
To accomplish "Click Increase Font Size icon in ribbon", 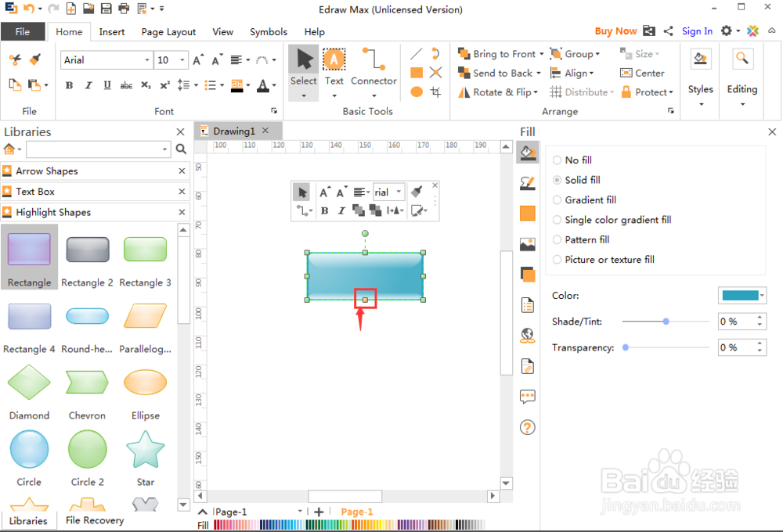I will tap(198, 60).
